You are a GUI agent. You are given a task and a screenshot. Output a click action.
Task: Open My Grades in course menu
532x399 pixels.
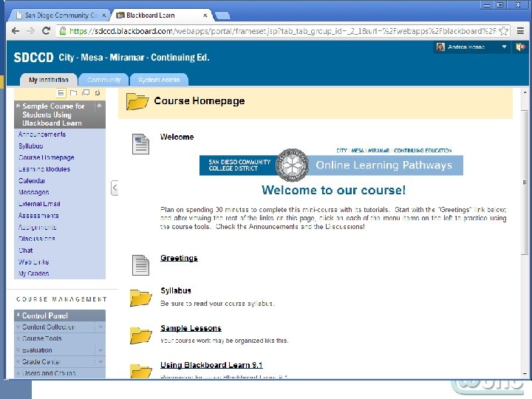pos(33,273)
